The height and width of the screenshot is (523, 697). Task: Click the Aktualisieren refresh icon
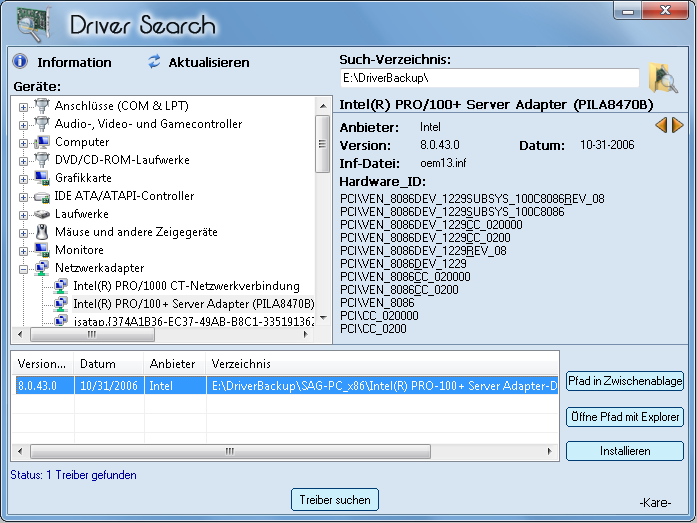[154, 62]
